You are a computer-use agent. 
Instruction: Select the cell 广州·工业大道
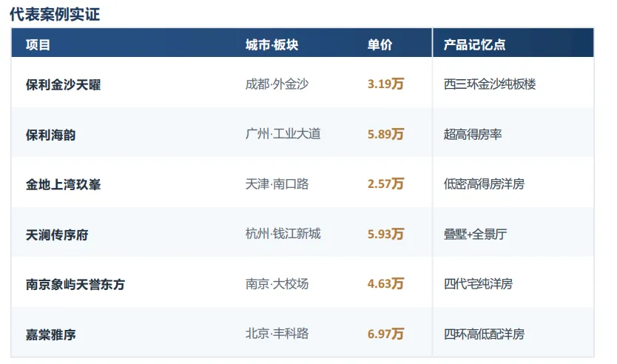click(x=283, y=134)
